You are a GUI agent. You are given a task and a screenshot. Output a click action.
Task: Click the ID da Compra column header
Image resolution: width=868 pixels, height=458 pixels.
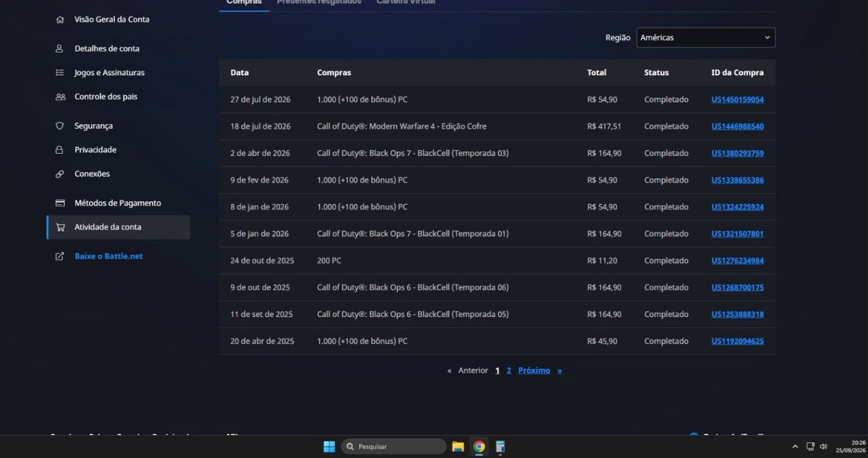(x=737, y=72)
